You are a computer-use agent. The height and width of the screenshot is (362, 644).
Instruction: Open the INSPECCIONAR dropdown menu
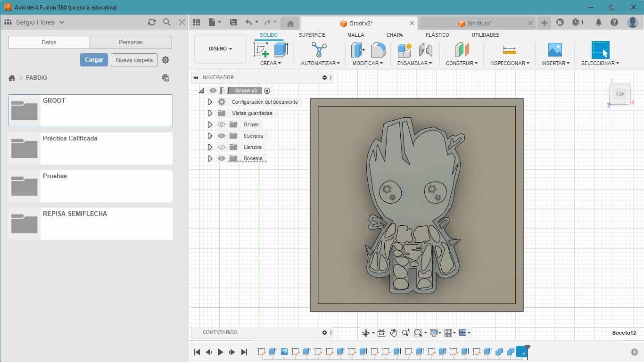coord(509,63)
